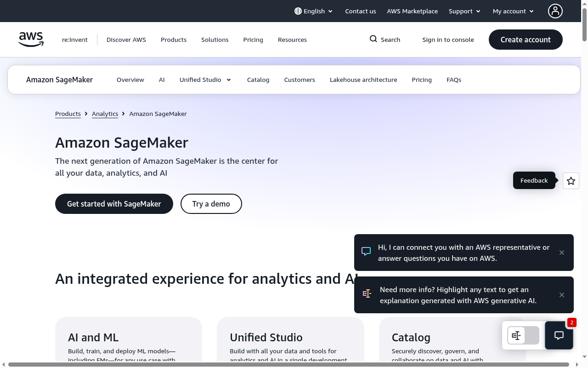Go to the SageMaker Overview tab
Screen dimensions: 588x368
point(130,80)
